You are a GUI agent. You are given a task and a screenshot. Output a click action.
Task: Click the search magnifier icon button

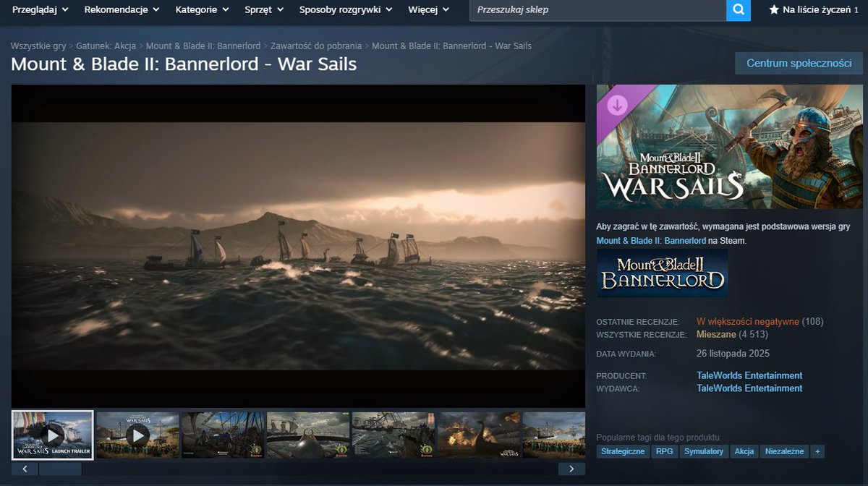pos(739,10)
